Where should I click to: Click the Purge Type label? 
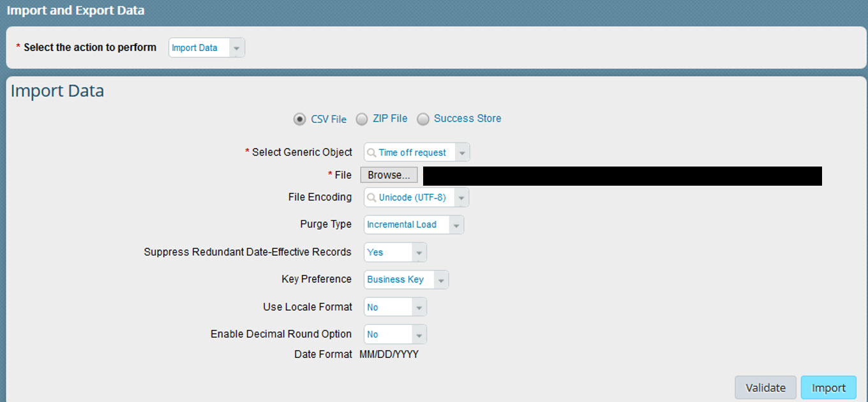click(x=325, y=225)
